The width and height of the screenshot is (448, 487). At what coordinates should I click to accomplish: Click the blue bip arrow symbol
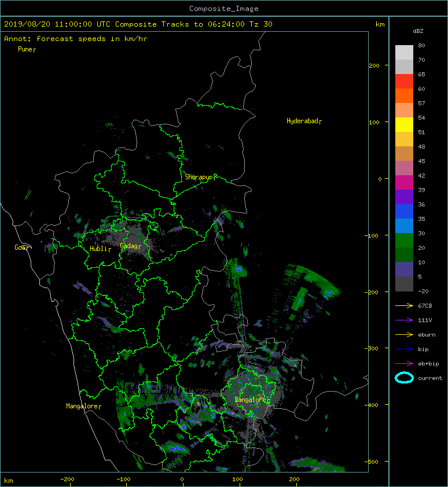click(404, 349)
